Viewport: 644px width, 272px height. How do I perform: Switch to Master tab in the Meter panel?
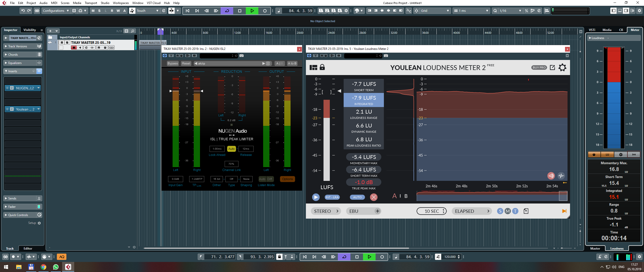point(595,249)
